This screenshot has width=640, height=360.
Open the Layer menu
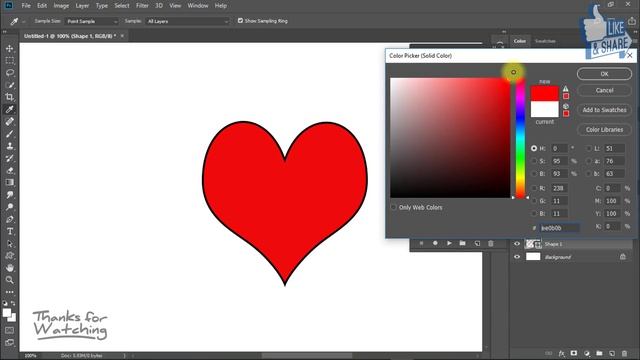pos(82,6)
